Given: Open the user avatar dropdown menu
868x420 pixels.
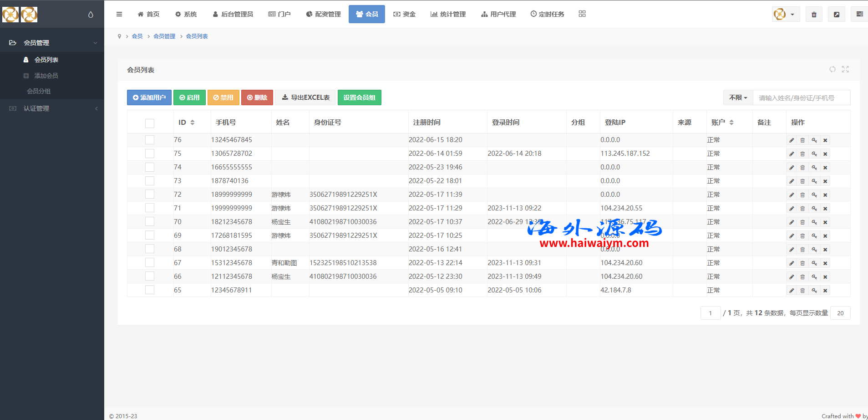Looking at the screenshot, I should click(x=786, y=15).
